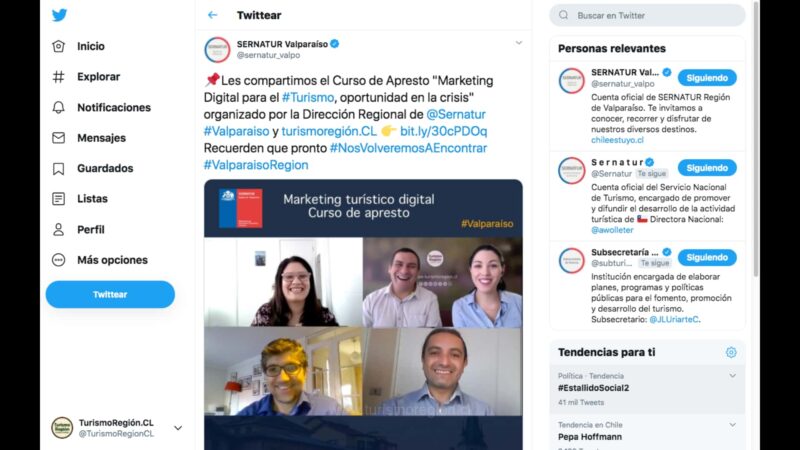Open Mensajes via the envelope icon
800x450 pixels.
pos(58,138)
